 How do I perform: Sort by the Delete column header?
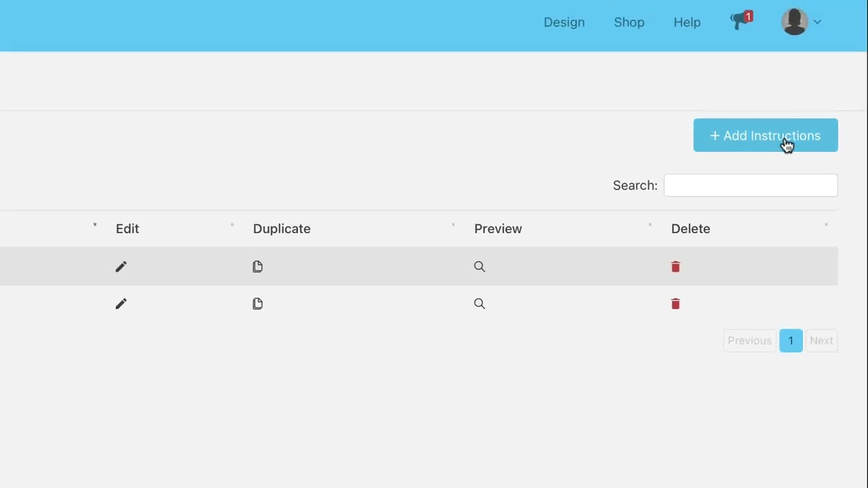[690, 228]
